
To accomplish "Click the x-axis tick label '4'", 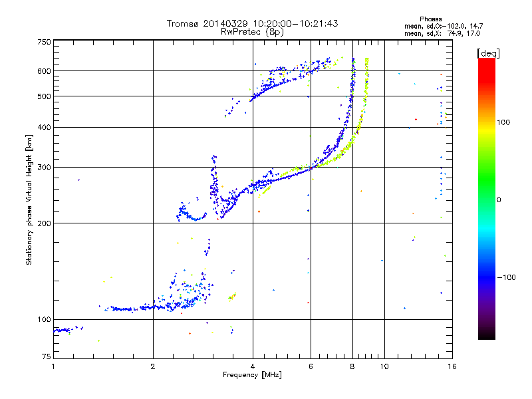I will [x=253, y=366].
